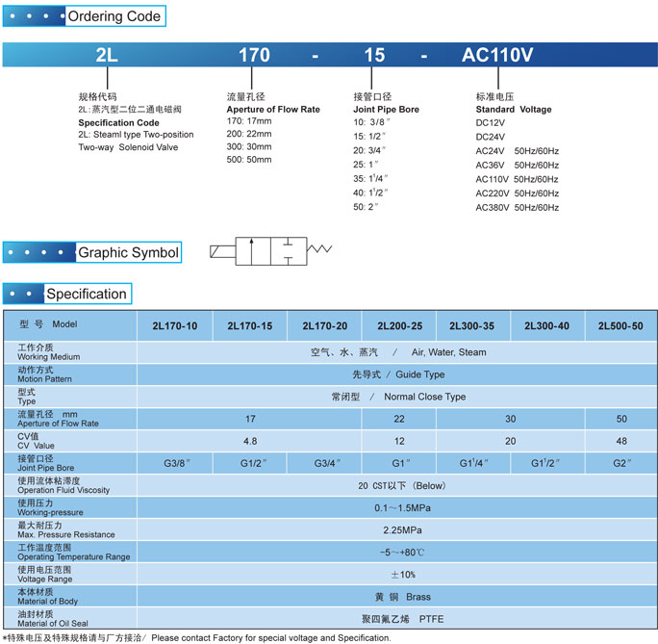Click the '2L500-50' model column header
Viewport: 658px width, 644px height.
pyautogui.click(x=620, y=325)
